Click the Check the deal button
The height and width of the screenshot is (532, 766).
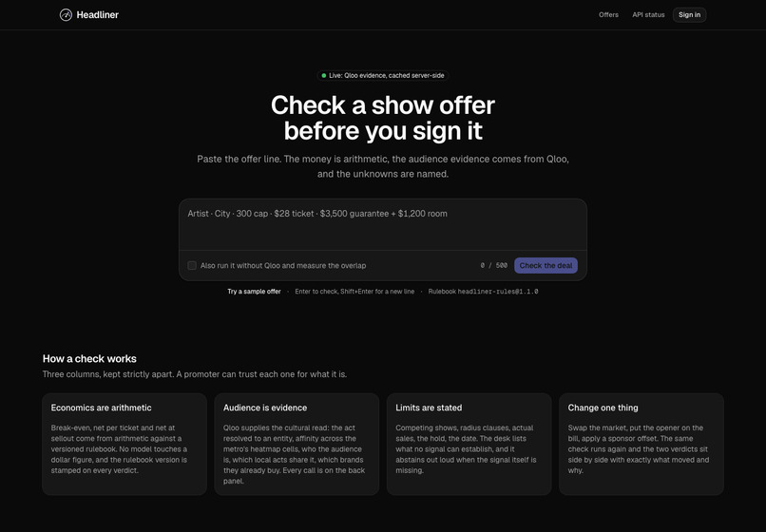point(546,265)
